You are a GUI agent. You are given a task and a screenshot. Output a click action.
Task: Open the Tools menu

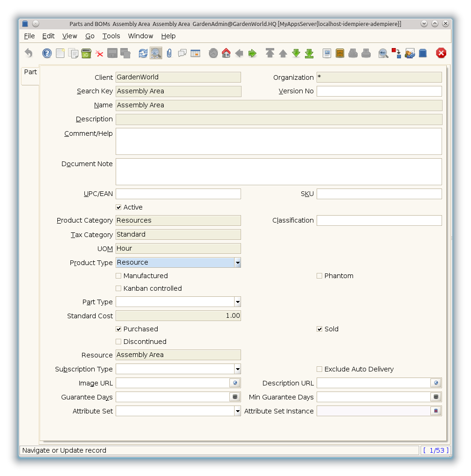click(111, 36)
